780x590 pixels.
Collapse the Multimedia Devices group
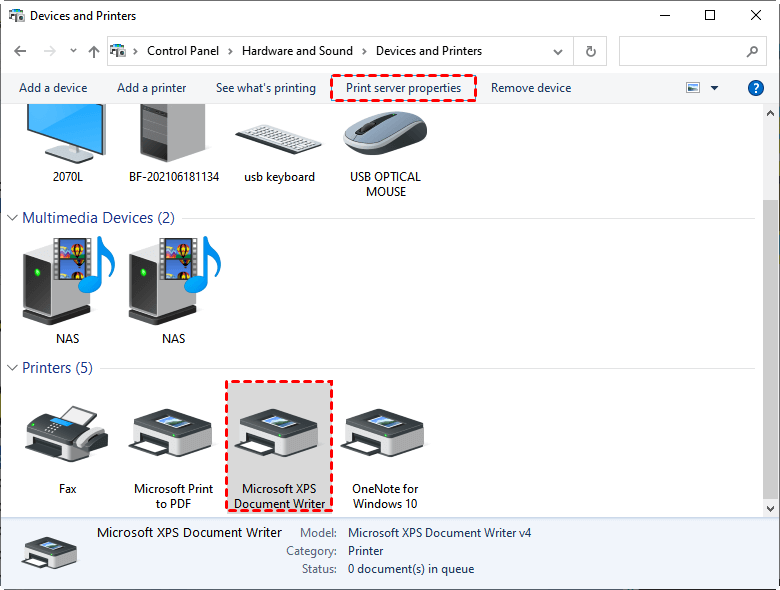[12, 218]
